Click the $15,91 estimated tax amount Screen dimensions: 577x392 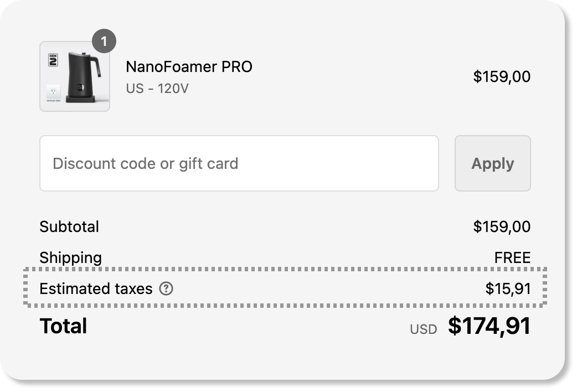[x=508, y=288]
